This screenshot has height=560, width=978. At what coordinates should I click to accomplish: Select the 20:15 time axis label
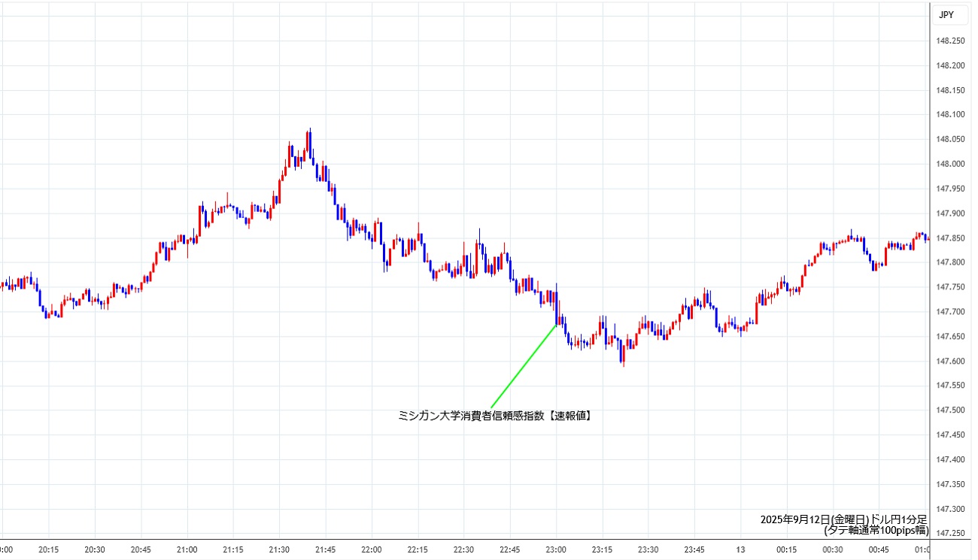(49, 549)
